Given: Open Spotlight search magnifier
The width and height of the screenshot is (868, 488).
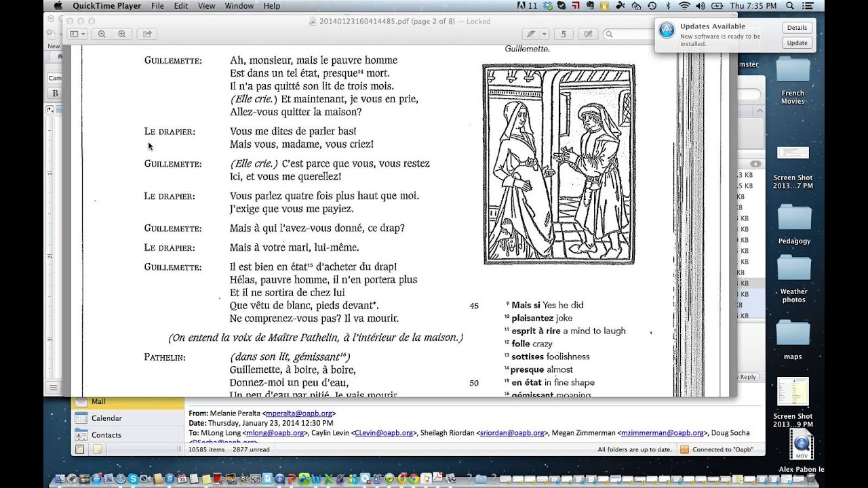Looking at the screenshot, I should tap(790, 5).
